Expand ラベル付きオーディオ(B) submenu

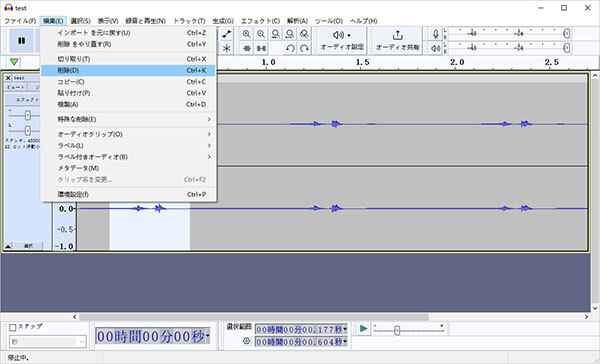pos(129,157)
